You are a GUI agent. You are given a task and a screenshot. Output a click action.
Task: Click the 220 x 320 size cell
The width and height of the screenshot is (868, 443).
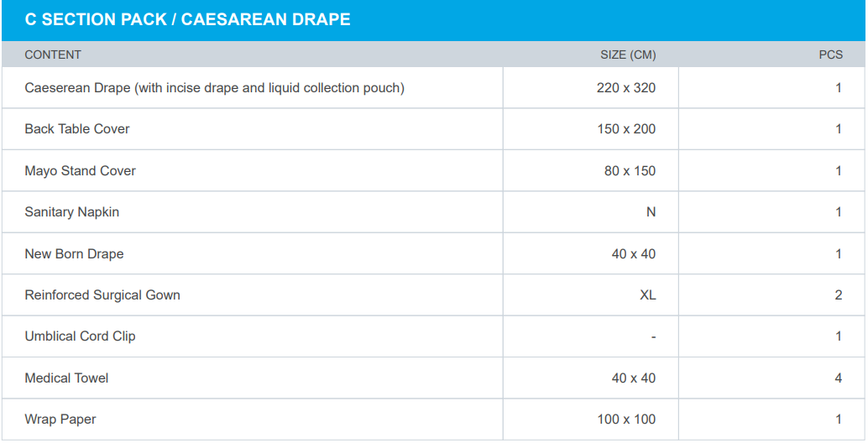(626, 87)
